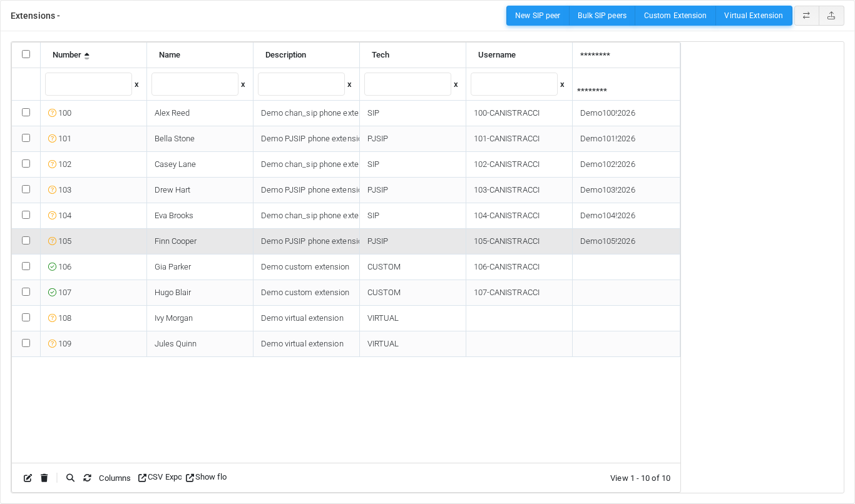Check the row for Alex Reed
Image resolution: width=855 pixels, height=504 pixels.
[x=26, y=113]
